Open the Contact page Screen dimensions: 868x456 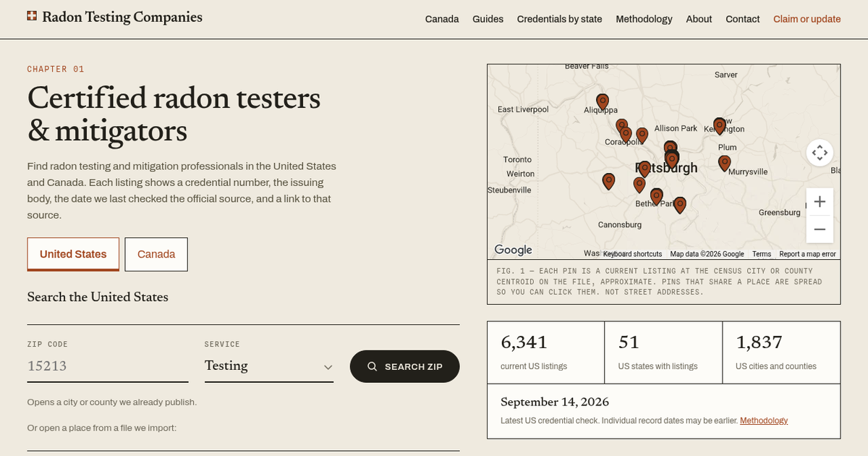(743, 19)
